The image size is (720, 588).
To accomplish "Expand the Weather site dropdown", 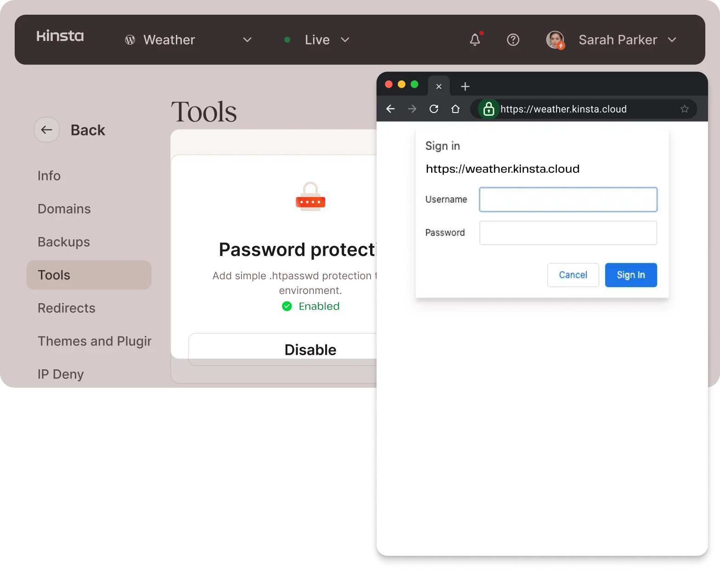I will pos(247,40).
